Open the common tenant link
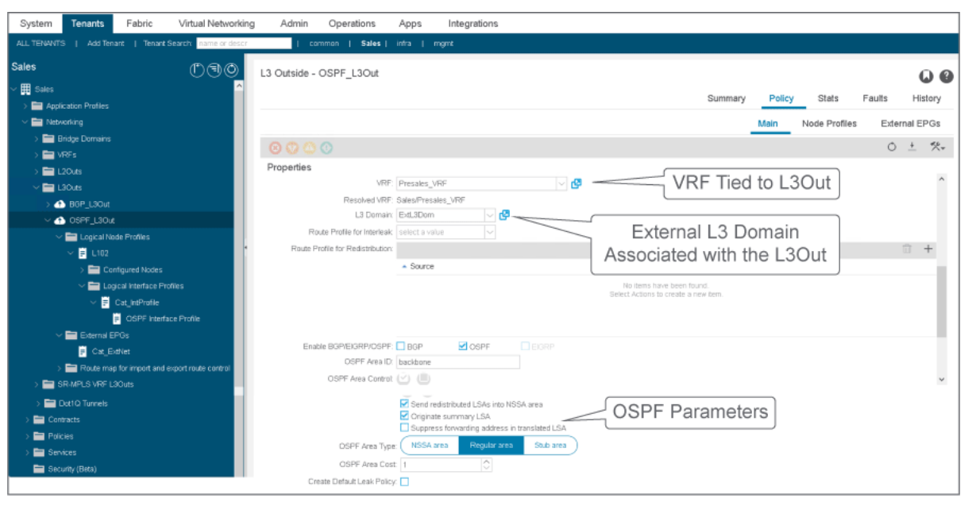The width and height of the screenshot is (980, 506). [x=324, y=44]
